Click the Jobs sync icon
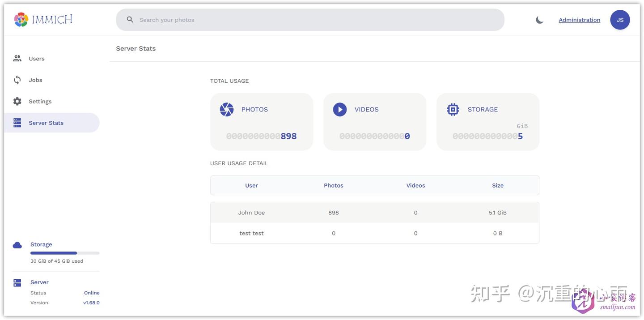The width and height of the screenshot is (644, 320). [x=17, y=80]
